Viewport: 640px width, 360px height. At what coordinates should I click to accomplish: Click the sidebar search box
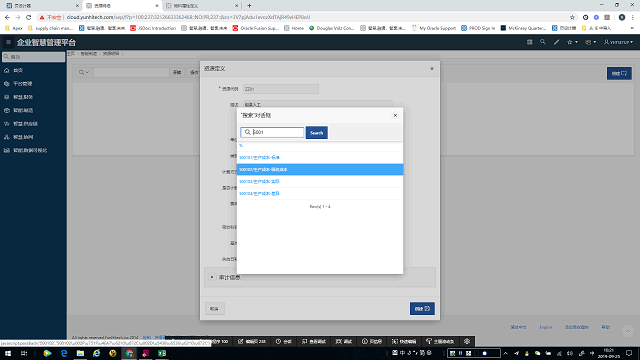pyautogui.click(x=33, y=57)
